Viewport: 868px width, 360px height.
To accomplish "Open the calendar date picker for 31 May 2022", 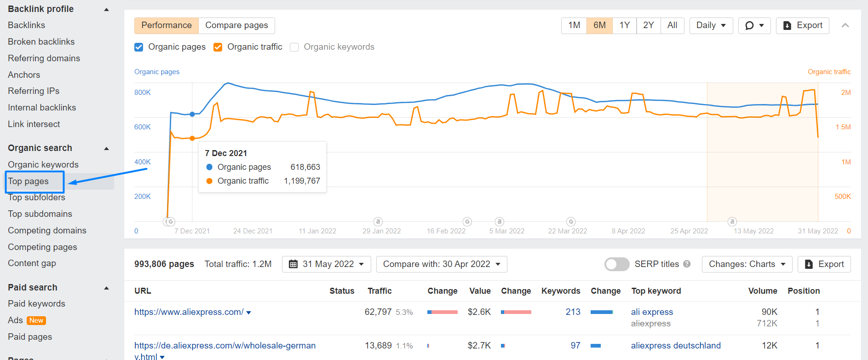I will point(326,264).
